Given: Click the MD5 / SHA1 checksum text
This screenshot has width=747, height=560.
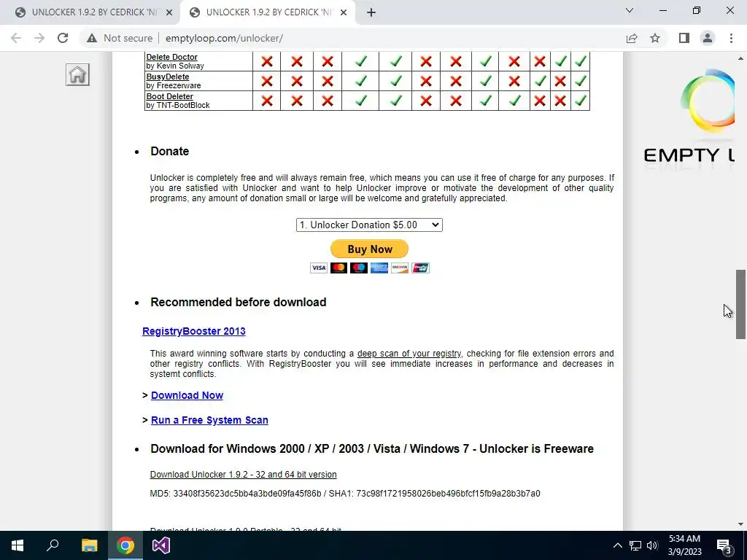Looking at the screenshot, I should pos(345,494).
